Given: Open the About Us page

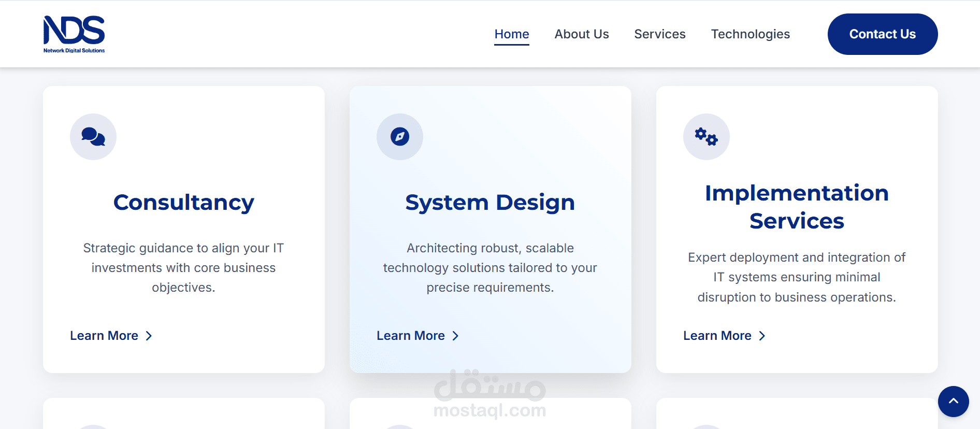Looking at the screenshot, I should click(582, 34).
